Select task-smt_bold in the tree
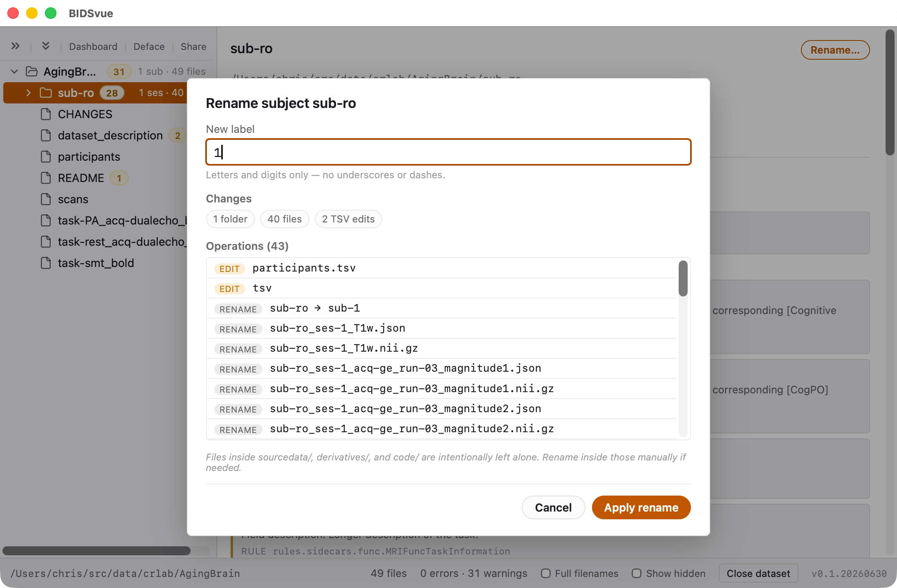 tap(96, 263)
